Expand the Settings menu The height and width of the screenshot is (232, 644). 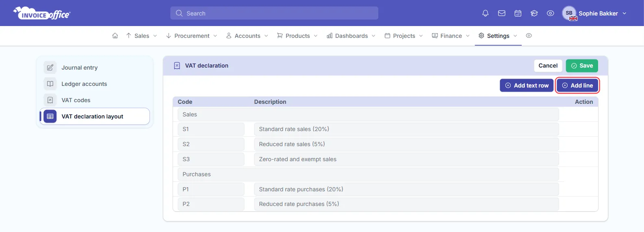[x=498, y=36]
